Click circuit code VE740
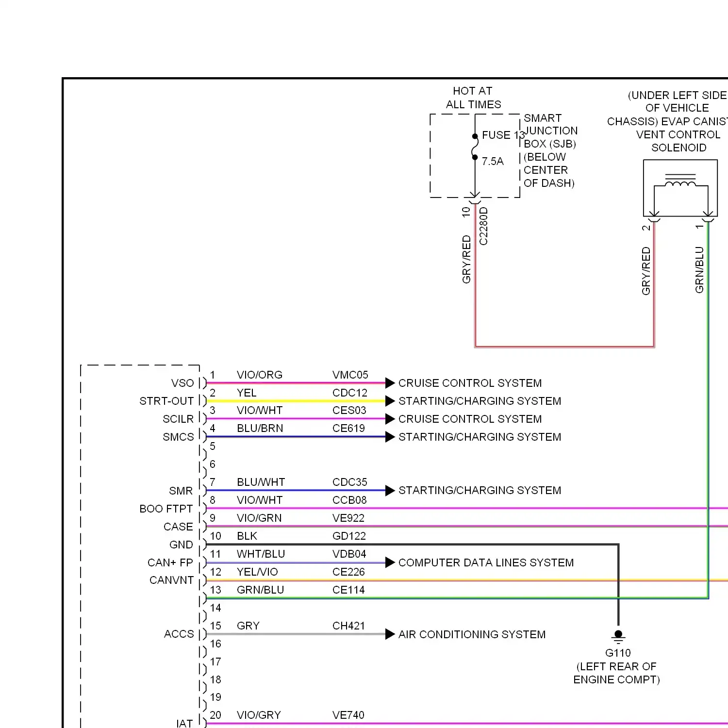 348,715
